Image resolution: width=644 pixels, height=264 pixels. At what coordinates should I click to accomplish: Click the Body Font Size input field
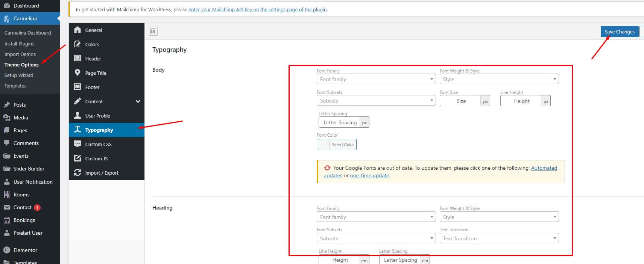(x=461, y=101)
